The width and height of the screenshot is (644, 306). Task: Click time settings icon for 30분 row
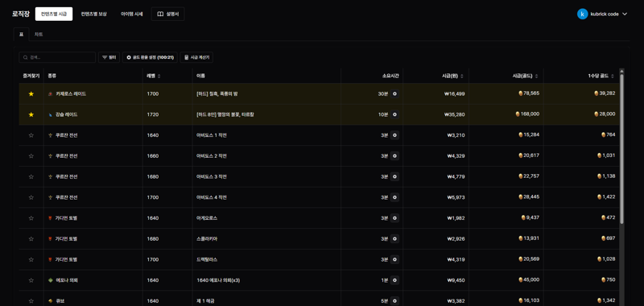[x=394, y=94]
